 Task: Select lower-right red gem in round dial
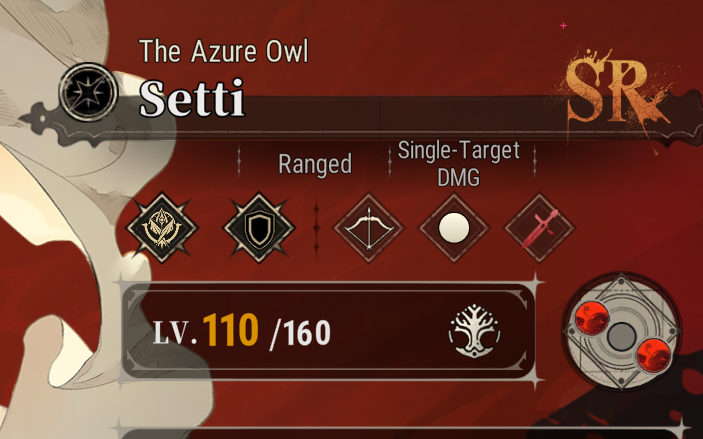tap(653, 354)
